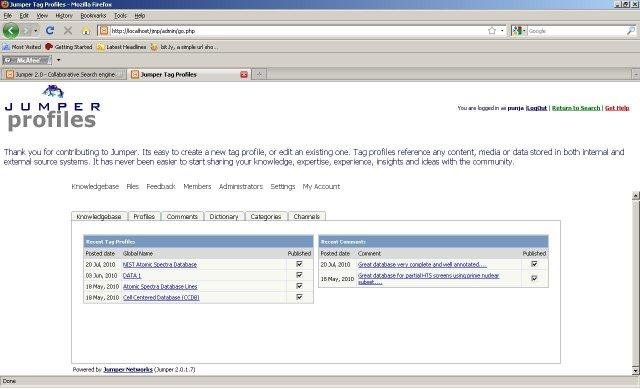Open the McAfee toolbar dropdown arrow
The height and width of the screenshot is (389, 640).
coord(58,60)
